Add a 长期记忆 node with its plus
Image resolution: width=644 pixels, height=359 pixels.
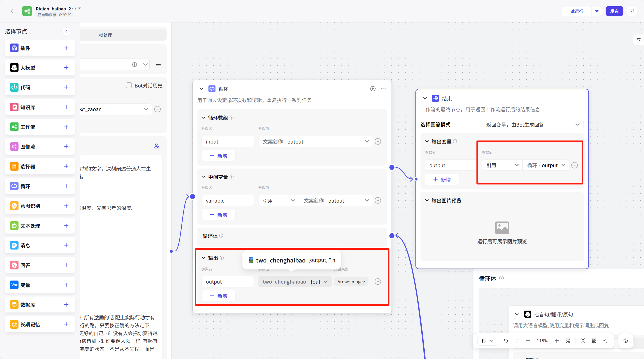66,324
